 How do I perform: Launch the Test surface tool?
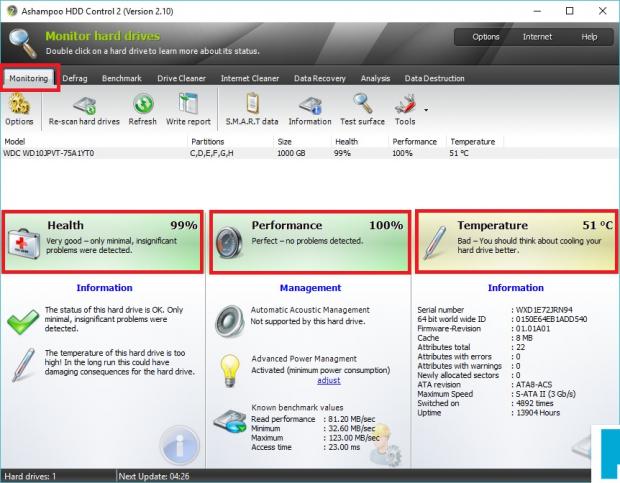362,108
